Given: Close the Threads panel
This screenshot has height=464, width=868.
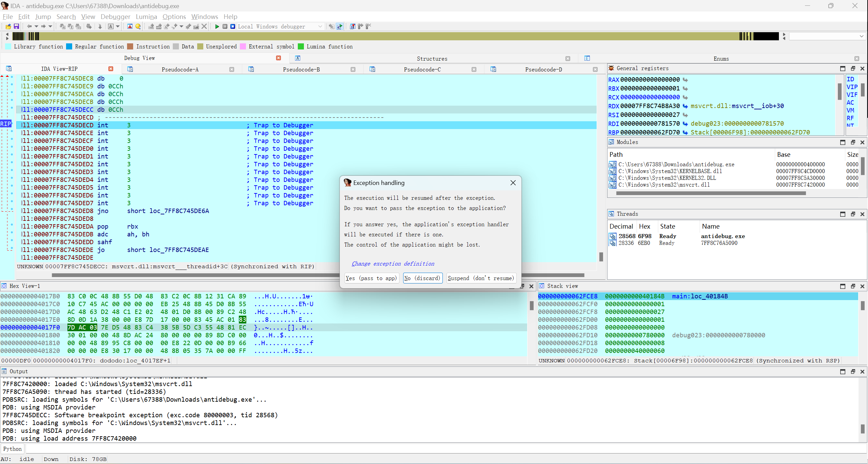Looking at the screenshot, I should (862, 214).
